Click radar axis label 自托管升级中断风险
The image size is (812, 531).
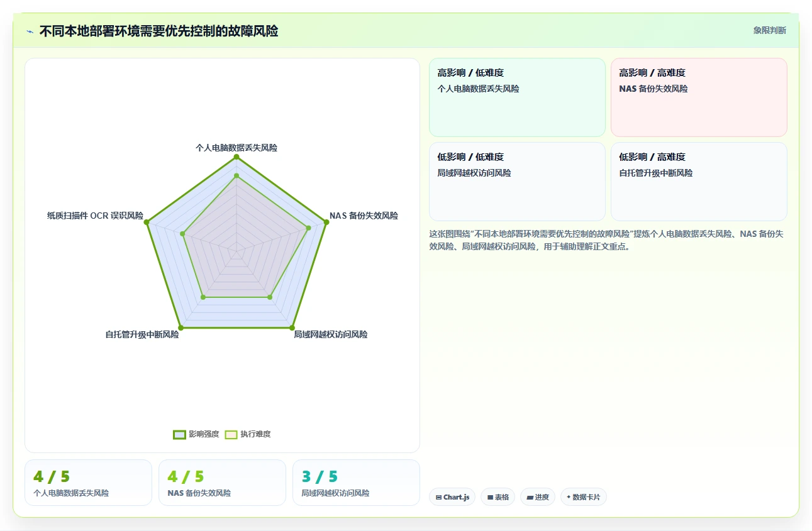[x=142, y=334]
